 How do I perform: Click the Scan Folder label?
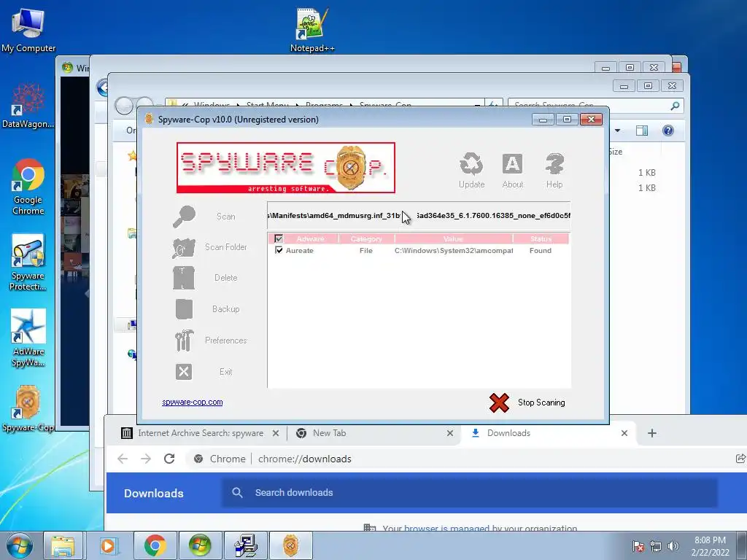226,247
